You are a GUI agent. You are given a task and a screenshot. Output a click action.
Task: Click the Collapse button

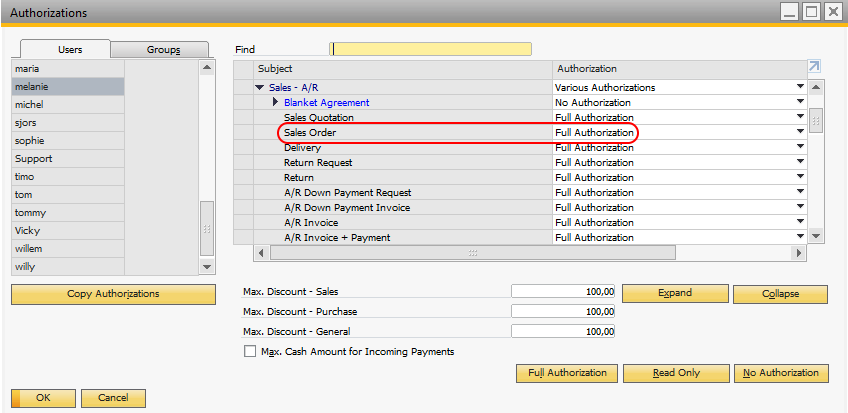[x=780, y=294]
